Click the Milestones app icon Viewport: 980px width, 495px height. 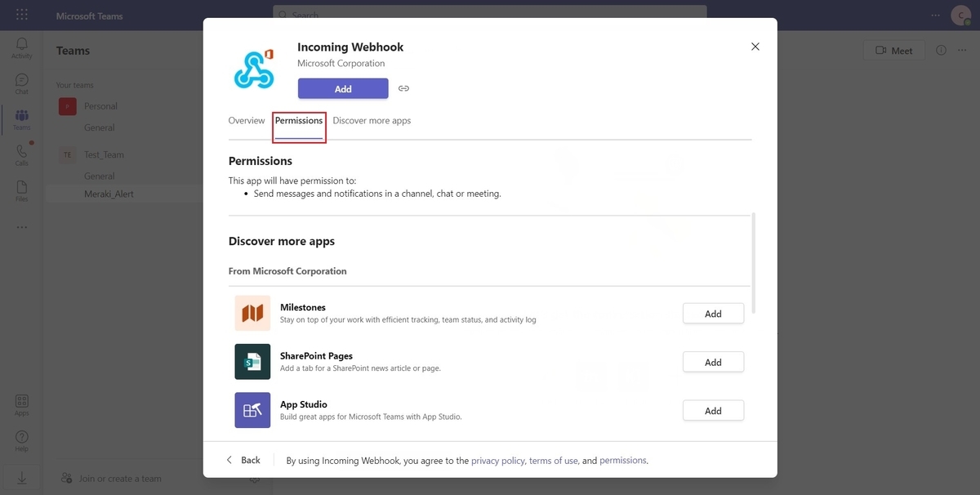[x=252, y=313]
